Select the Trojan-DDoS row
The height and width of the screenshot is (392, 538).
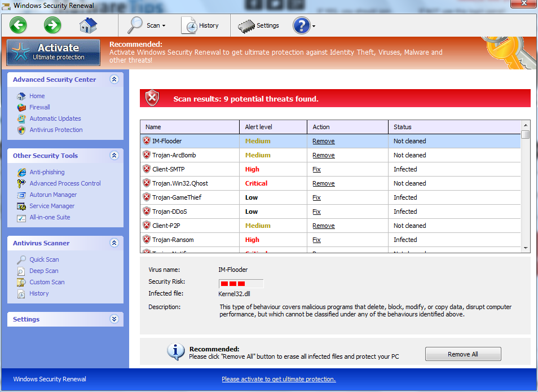[330, 212]
